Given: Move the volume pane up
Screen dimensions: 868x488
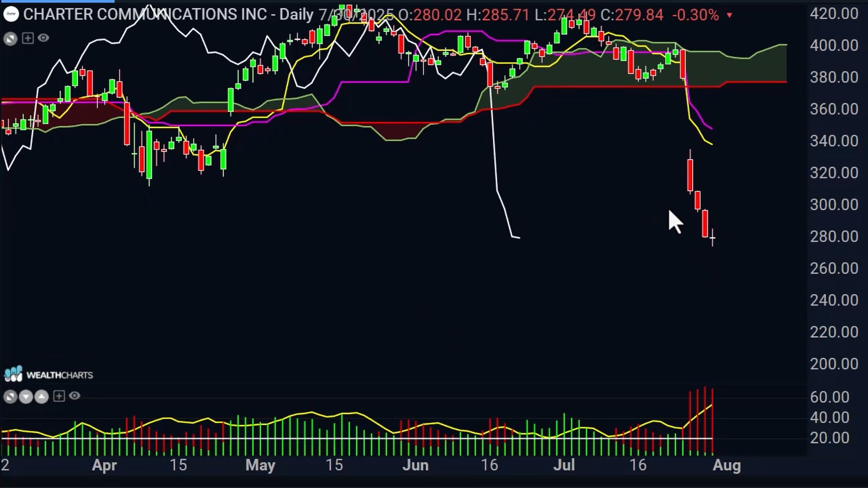Looking at the screenshot, I should 41,397.
